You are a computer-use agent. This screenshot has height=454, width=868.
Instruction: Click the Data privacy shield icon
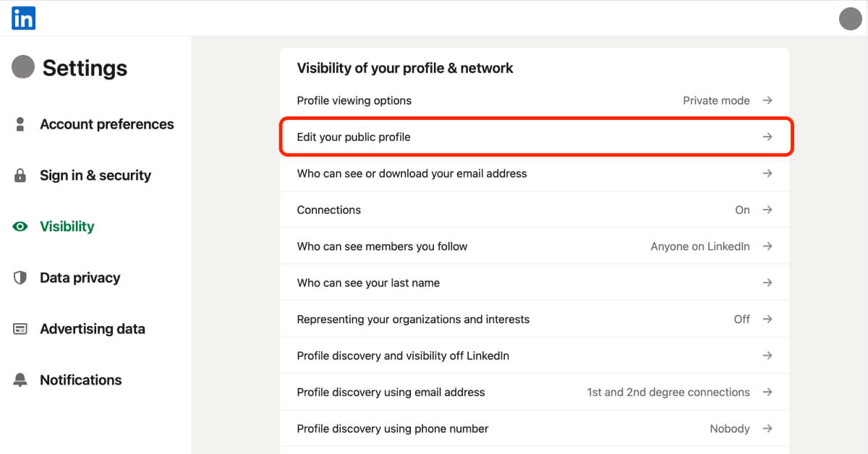[x=20, y=278]
